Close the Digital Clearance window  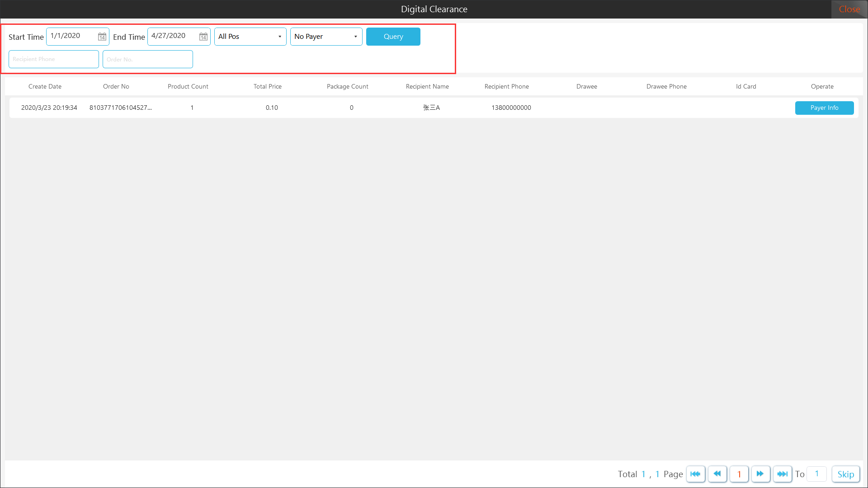[849, 9]
